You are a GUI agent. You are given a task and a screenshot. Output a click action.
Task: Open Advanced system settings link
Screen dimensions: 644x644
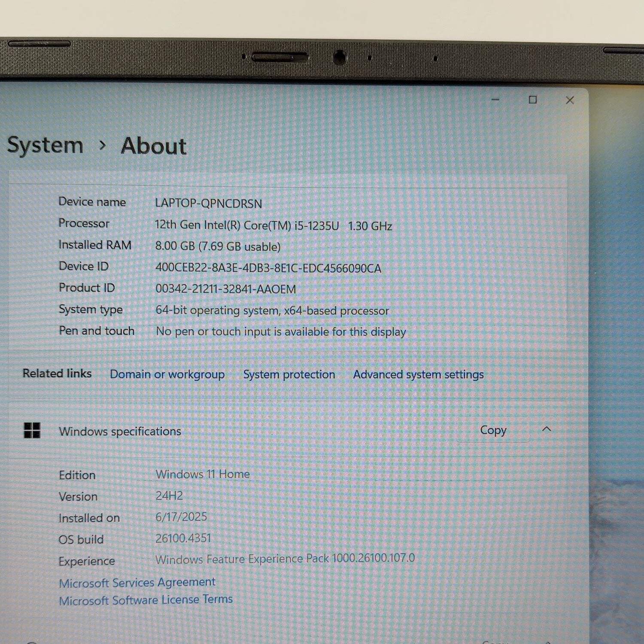pyautogui.click(x=418, y=374)
